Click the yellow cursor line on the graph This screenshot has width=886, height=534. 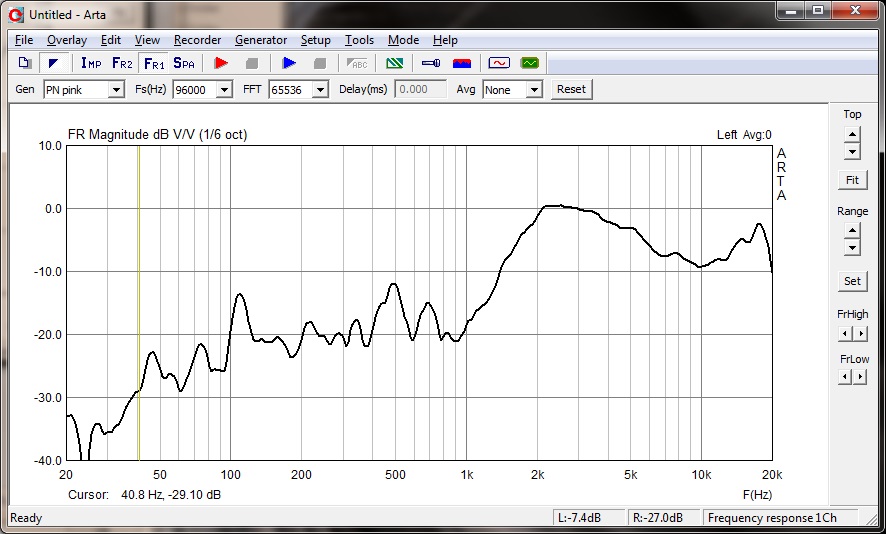pos(139,303)
